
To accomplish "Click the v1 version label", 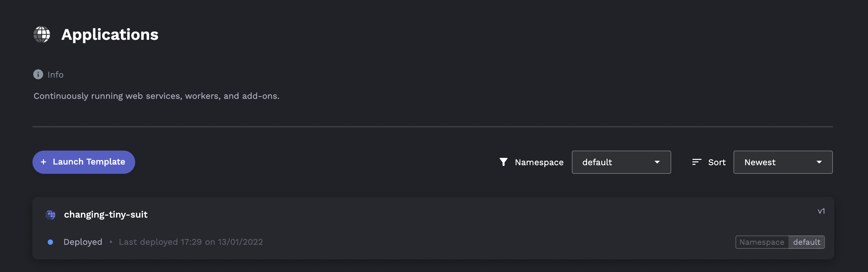I will click(x=821, y=211).
